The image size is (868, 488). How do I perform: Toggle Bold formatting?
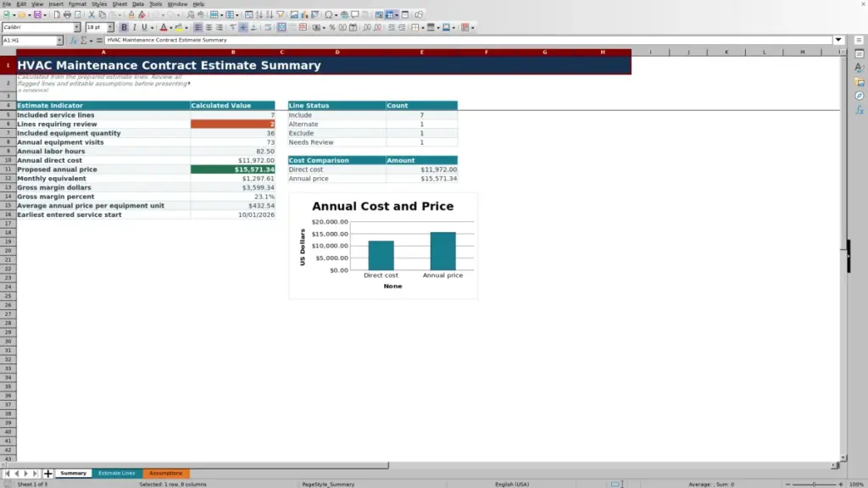[124, 27]
